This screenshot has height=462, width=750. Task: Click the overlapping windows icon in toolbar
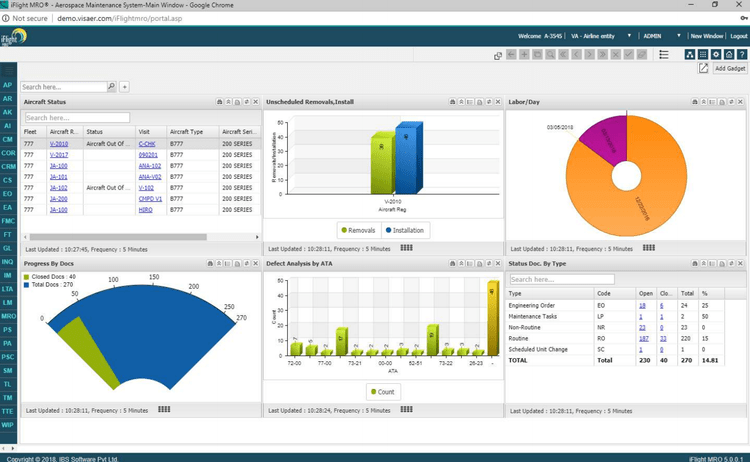coord(498,55)
